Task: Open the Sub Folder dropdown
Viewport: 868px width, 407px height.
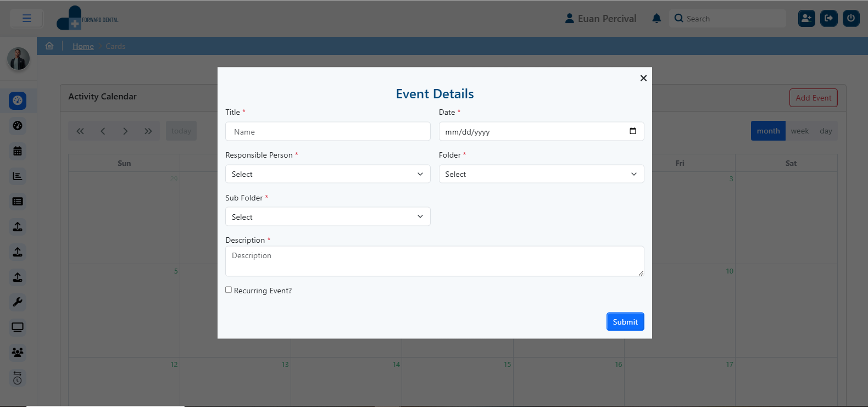Action: tap(328, 216)
